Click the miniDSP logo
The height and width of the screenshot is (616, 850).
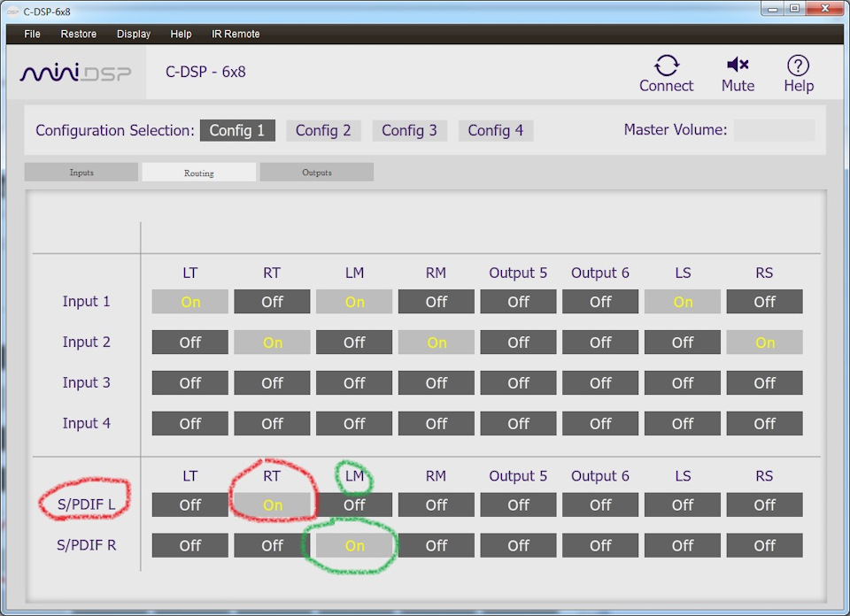pos(75,73)
